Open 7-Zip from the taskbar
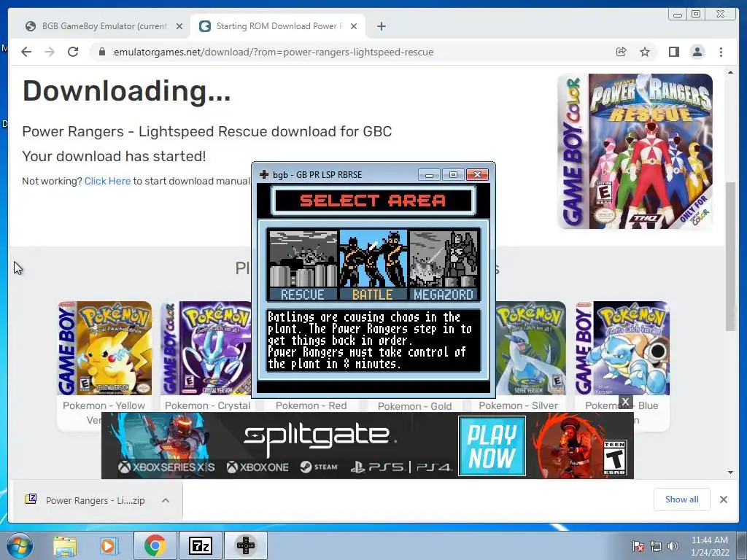Screen dimensions: 747x560 (x=200, y=545)
